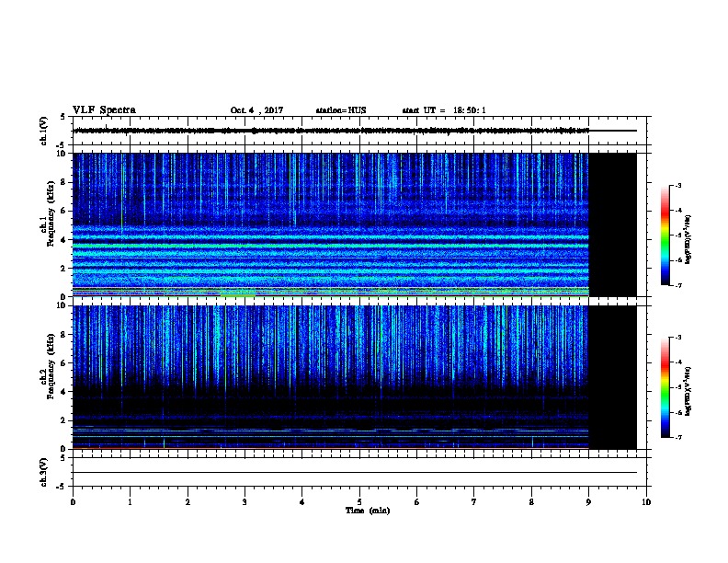Click the black no-data block in ch.1 spectrogram
728x563 pixels.
pyautogui.click(x=613, y=224)
